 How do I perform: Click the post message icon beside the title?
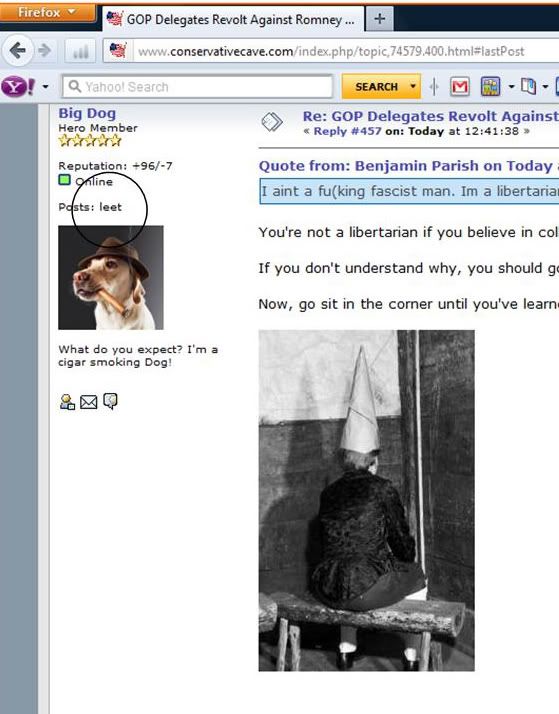click(272, 122)
